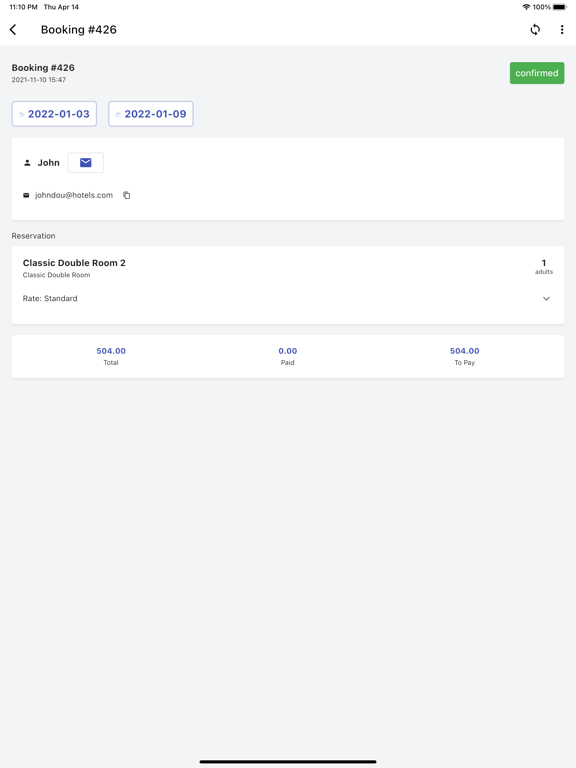The width and height of the screenshot is (576, 768).
Task: Select the 504.00 To Pay amount
Action: click(464, 351)
